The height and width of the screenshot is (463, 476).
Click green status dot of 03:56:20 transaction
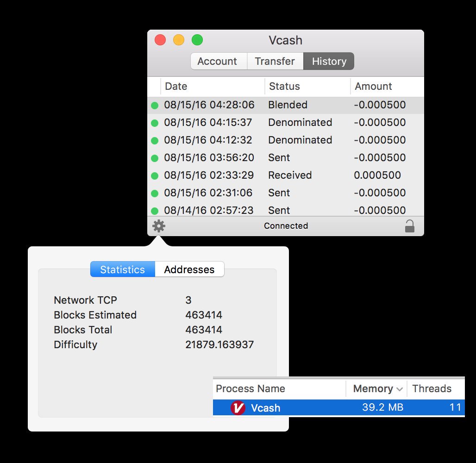(x=155, y=158)
